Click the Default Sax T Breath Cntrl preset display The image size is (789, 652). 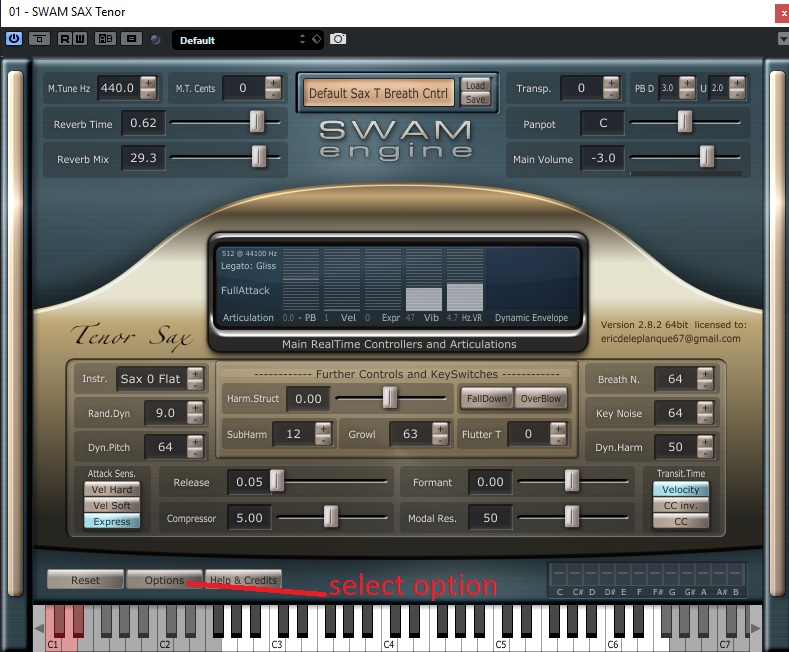[x=378, y=93]
